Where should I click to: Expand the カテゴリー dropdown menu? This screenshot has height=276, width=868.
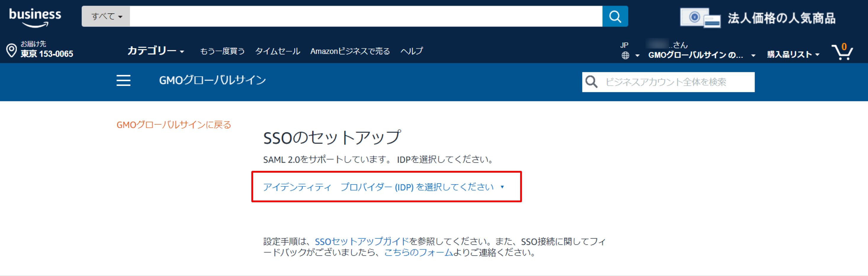[156, 51]
